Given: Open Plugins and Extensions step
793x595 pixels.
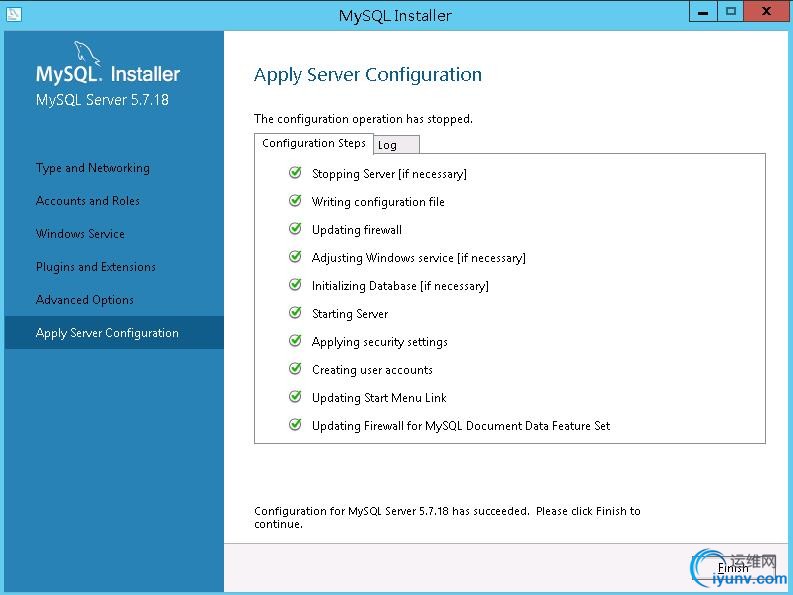Looking at the screenshot, I should (x=96, y=267).
